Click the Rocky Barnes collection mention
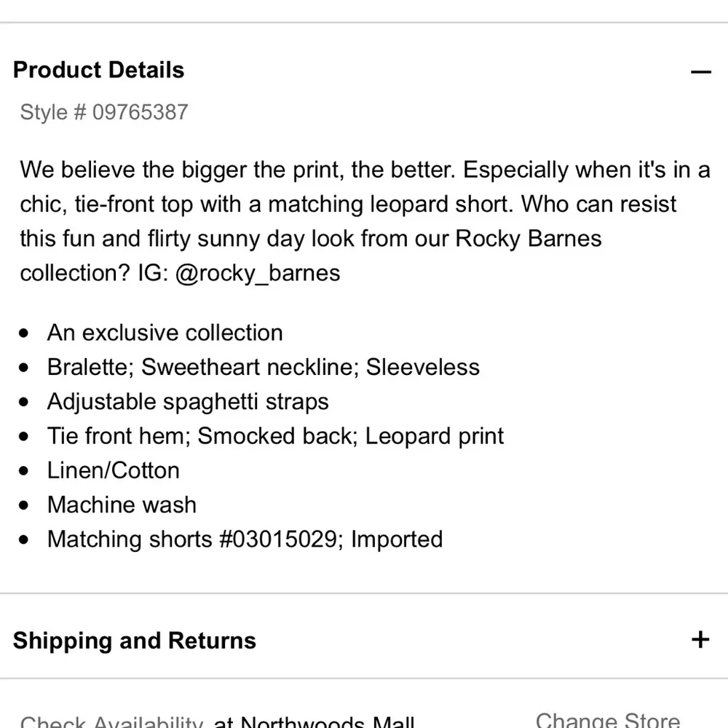 coord(529,239)
